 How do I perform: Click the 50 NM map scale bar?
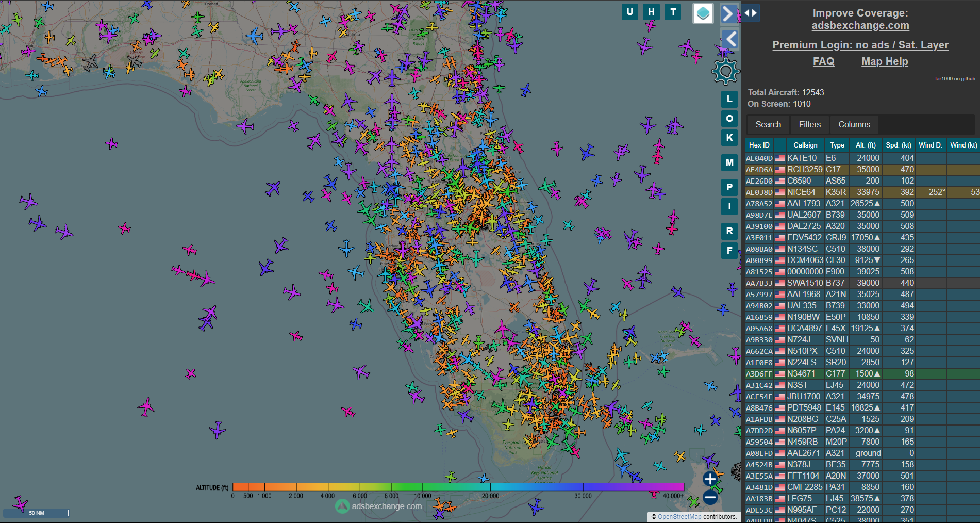37,513
